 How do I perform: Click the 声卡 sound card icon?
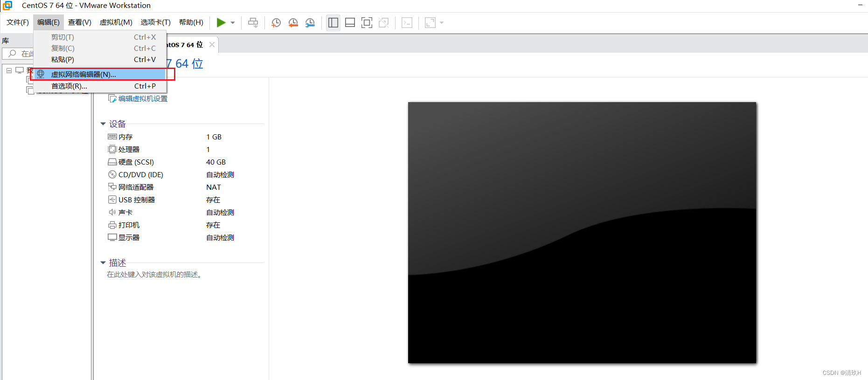(112, 212)
